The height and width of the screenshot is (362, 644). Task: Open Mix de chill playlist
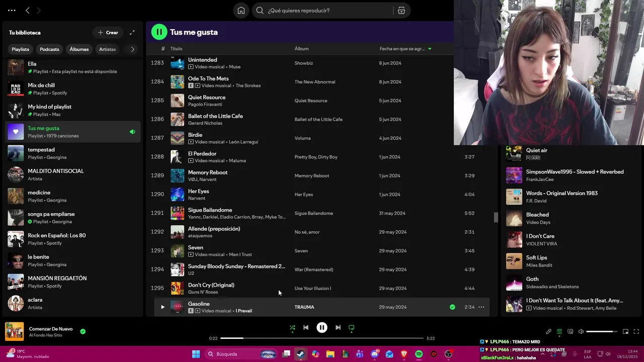73,89
